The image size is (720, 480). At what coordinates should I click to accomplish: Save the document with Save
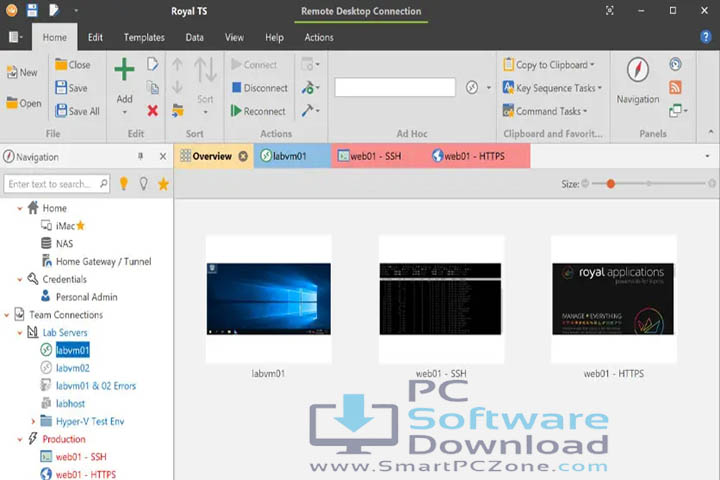point(71,88)
